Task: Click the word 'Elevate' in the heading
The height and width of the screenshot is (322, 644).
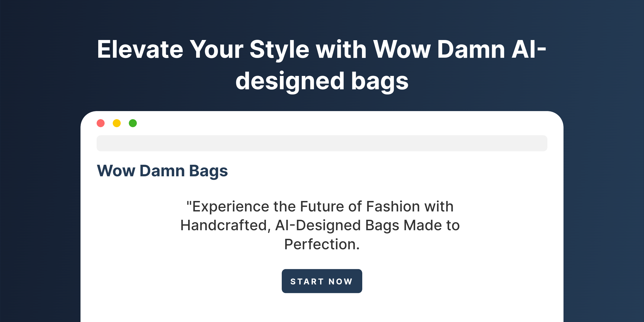Action: (x=140, y=49)
